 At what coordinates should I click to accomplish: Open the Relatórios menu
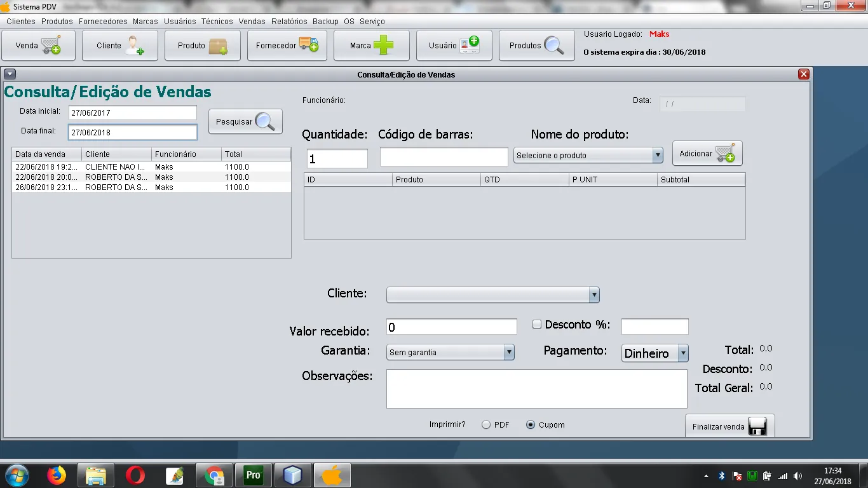pos(289,22)
